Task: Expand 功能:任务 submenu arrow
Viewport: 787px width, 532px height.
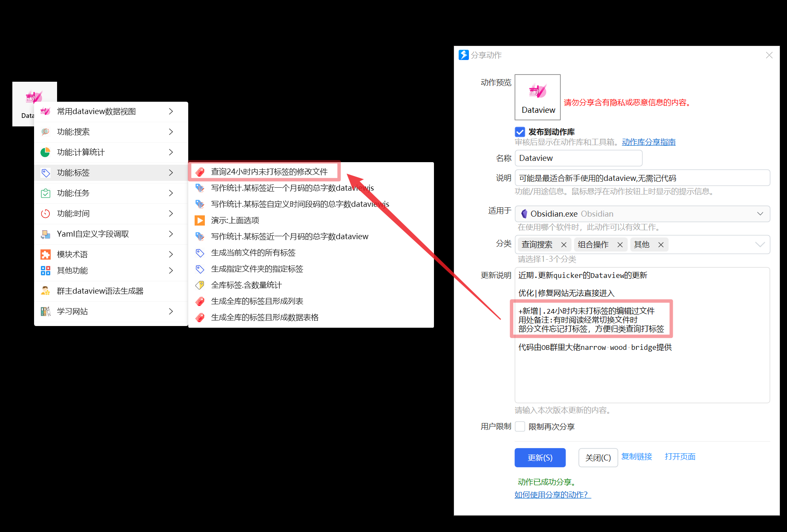Action: click(171, 193)
